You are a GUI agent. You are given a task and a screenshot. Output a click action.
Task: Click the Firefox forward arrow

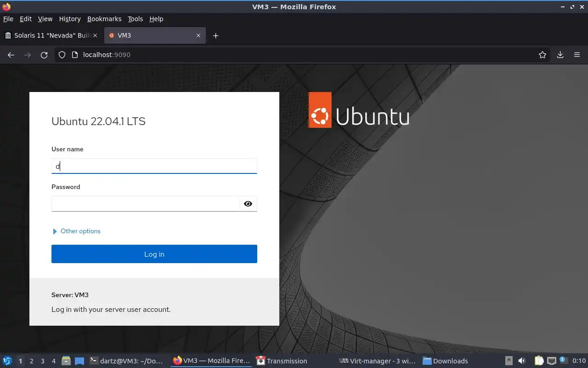tap(28, 55)
